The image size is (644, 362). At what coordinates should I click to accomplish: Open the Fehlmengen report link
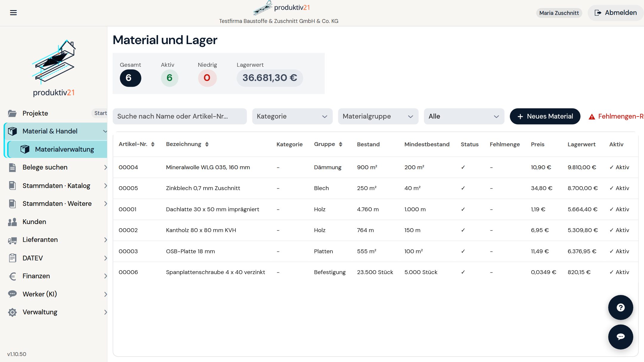[x=616, y=116]
